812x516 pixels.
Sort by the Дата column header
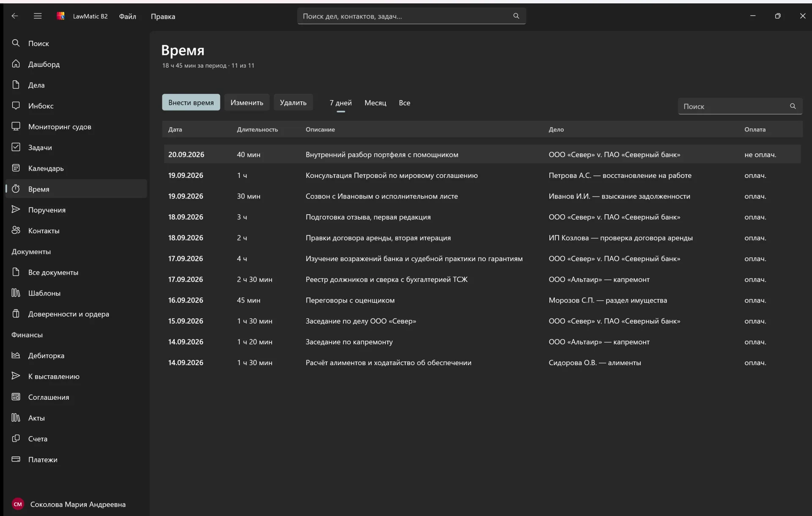click(175, 130)
